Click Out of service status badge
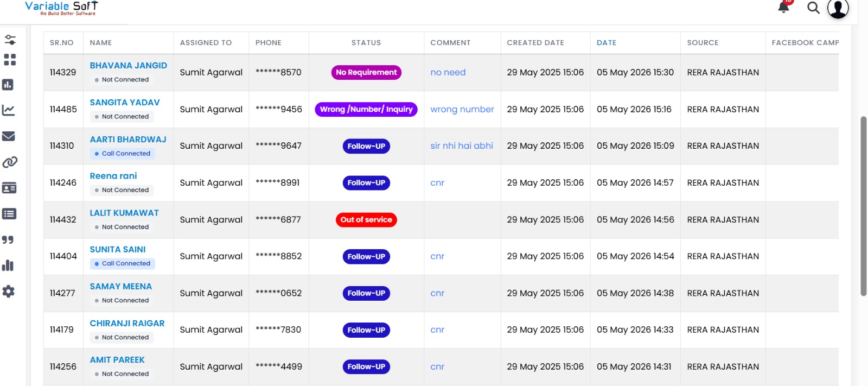This screenshot has width=868, height=386. coord(366,220)
